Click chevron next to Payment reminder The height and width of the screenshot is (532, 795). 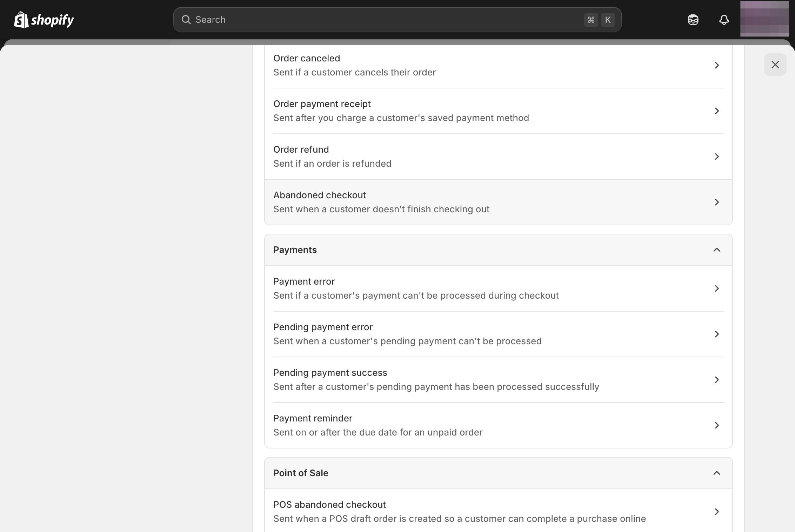tap(716, 425)
